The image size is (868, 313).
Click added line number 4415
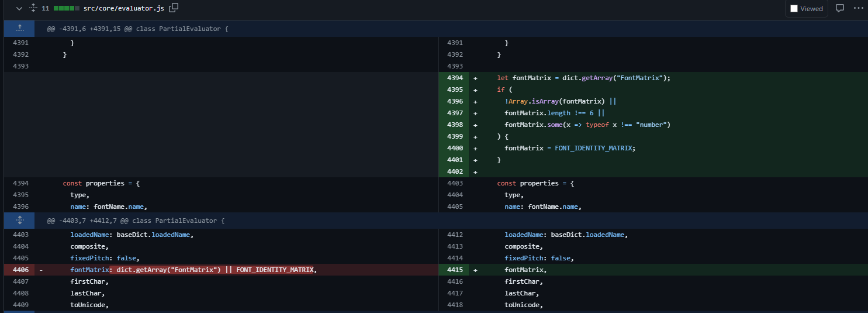coord(454,270)
